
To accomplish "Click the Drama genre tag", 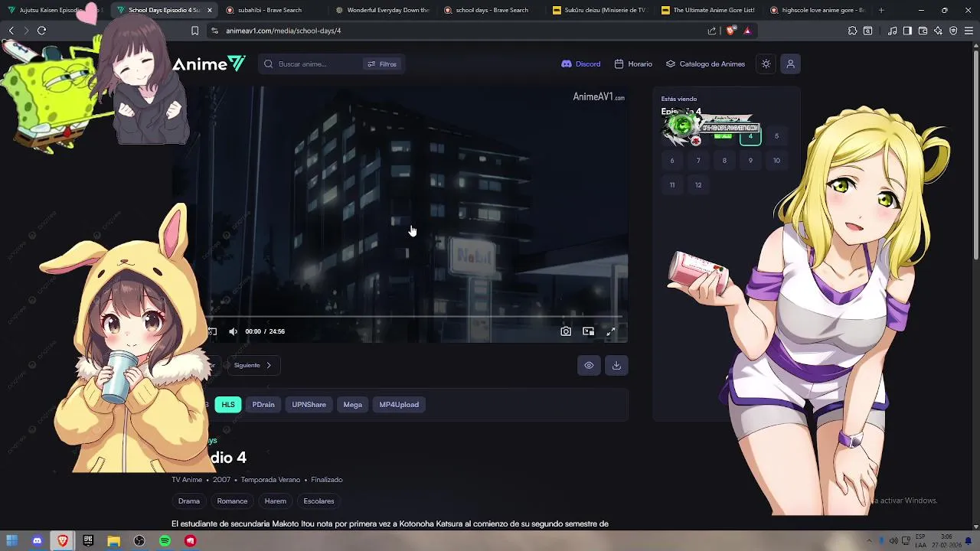I will [x=189, y=501].
